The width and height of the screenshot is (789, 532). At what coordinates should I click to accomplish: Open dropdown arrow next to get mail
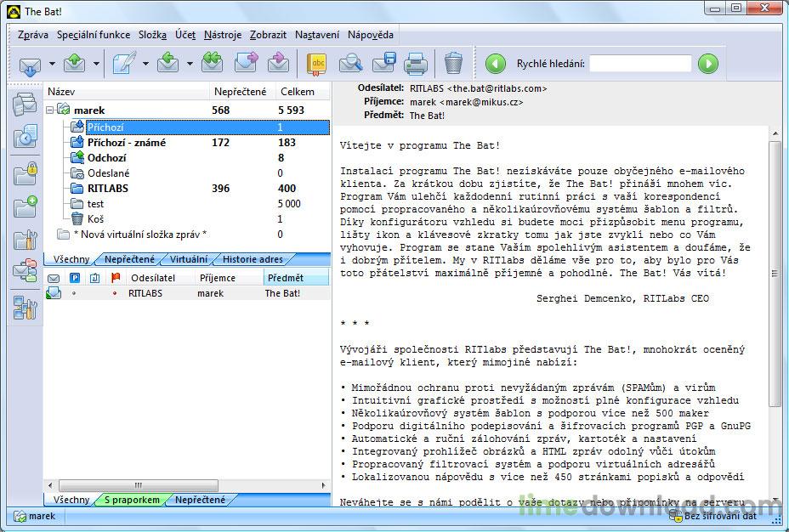52,64
